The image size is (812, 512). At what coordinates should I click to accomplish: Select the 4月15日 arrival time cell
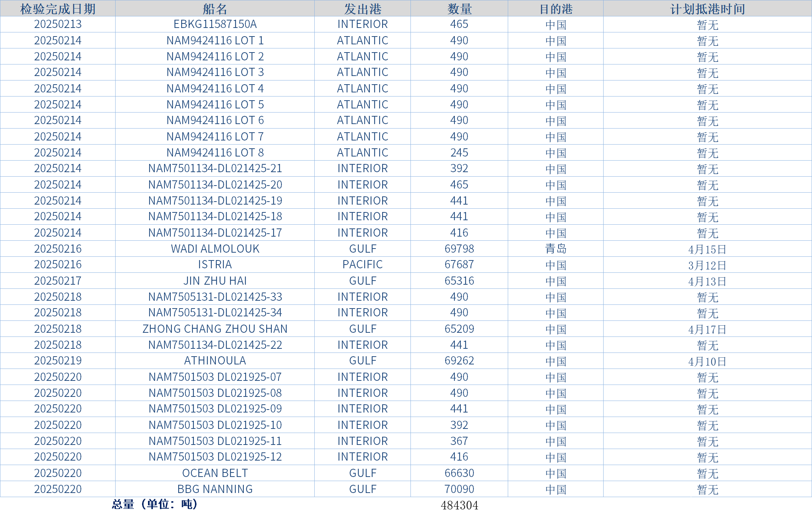(x=707, y=249)
